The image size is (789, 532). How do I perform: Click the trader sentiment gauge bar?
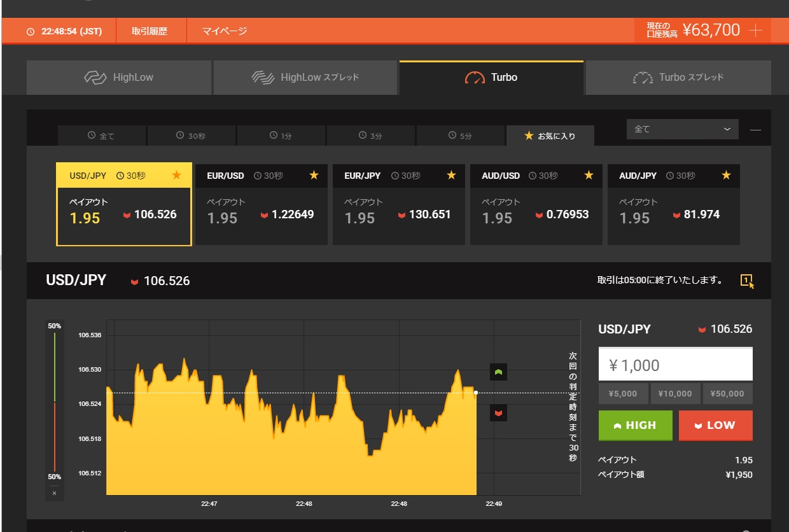coord(55,402)
